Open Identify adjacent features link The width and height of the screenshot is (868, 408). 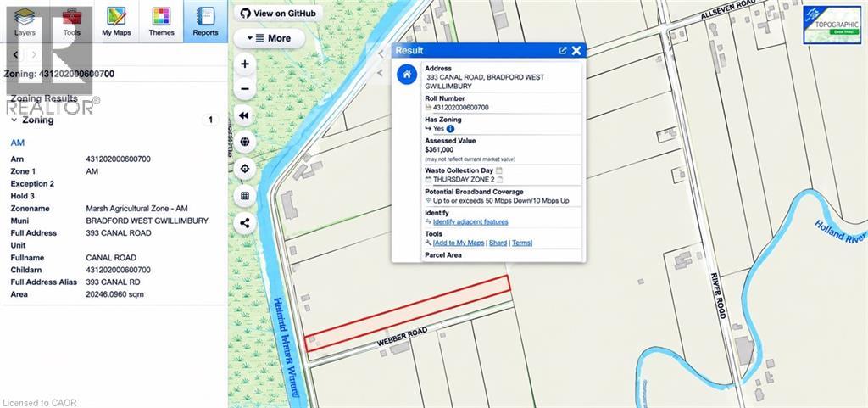point(470,222)
